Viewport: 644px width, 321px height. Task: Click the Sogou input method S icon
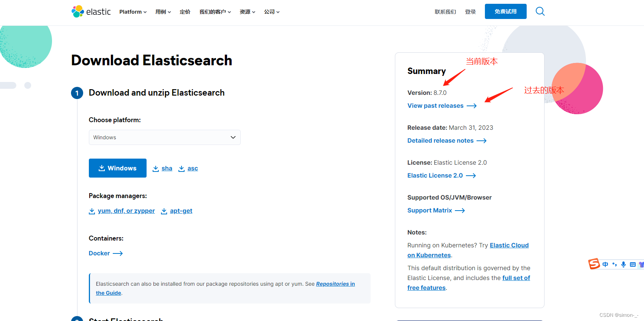[x=594, y=264]
